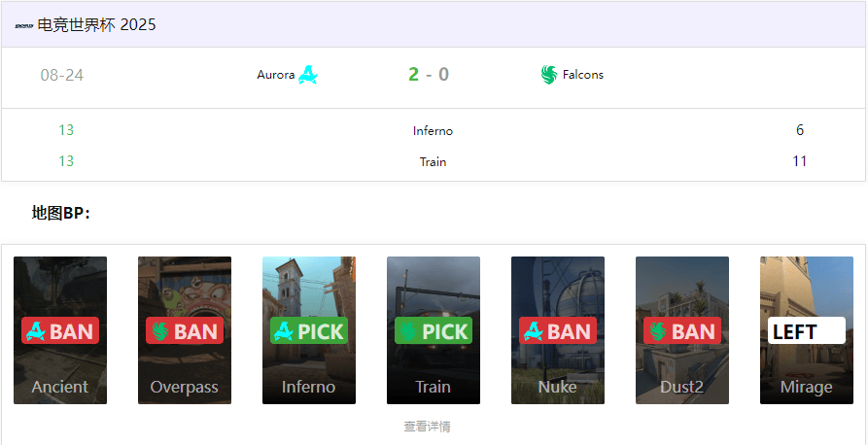Open the Ancient map thumbnail

click(x=60, y=330)
